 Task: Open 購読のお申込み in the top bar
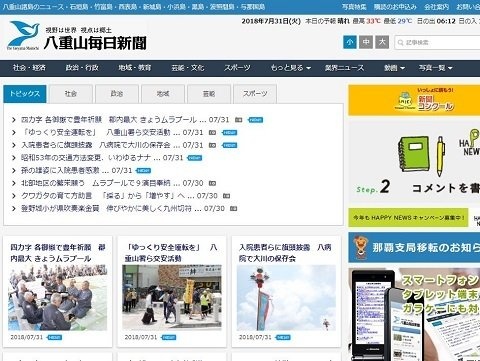(395, 7)
